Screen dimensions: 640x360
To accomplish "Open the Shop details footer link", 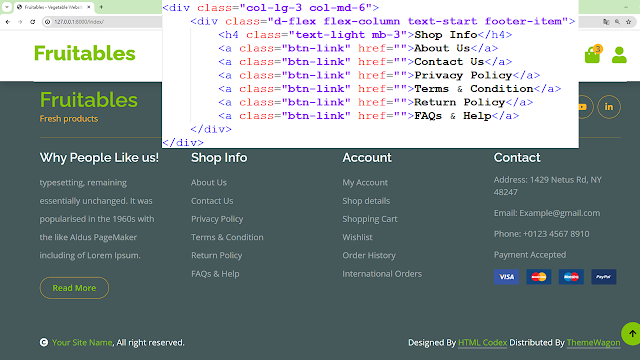I will (366, 201).
